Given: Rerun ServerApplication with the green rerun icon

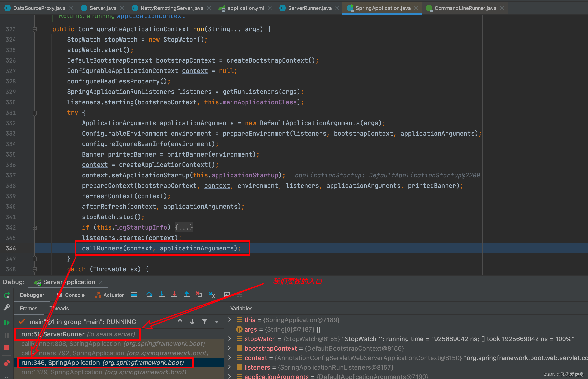Looking at the screenshot, I should tap(7, 295).
